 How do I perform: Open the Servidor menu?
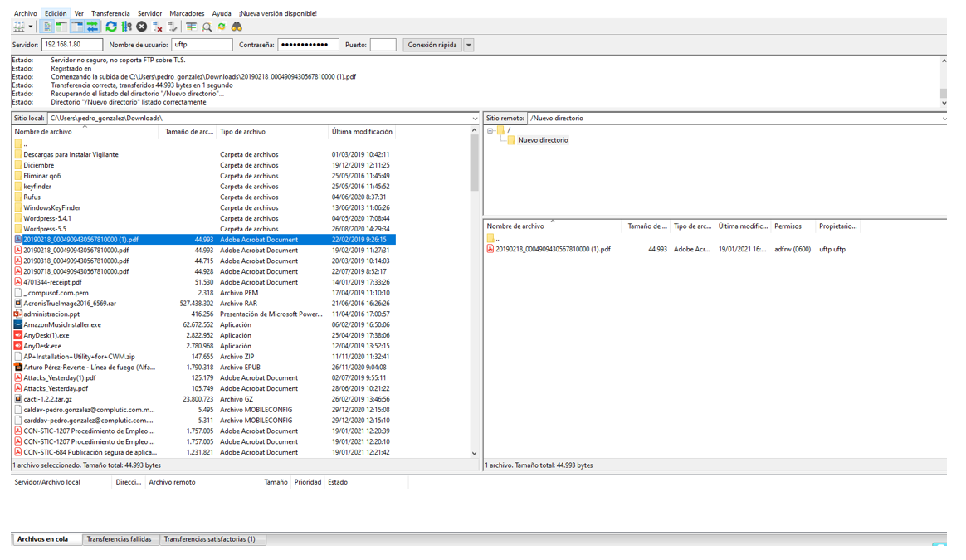(149, 13)
